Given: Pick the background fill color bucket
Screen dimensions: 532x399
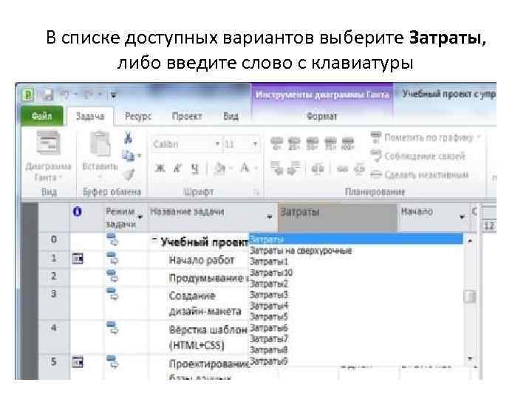Looking at the screenshot, I should (x=220, y=168).
